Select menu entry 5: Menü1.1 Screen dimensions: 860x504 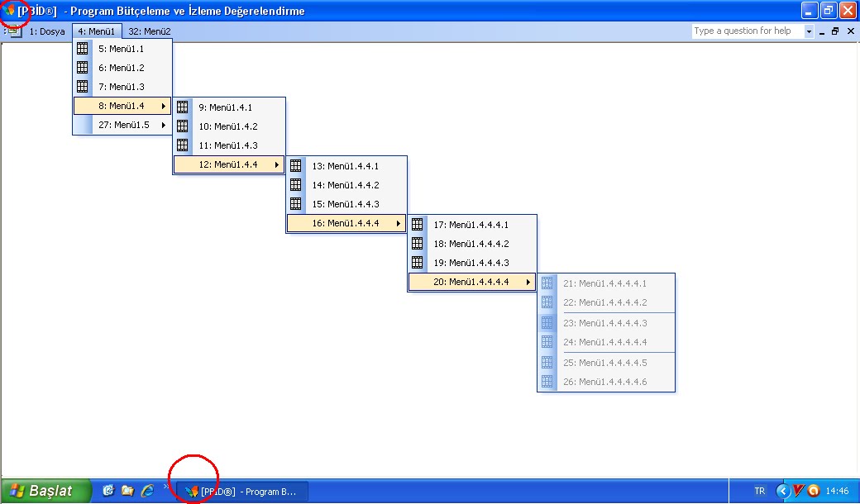[x=122, y=49]
